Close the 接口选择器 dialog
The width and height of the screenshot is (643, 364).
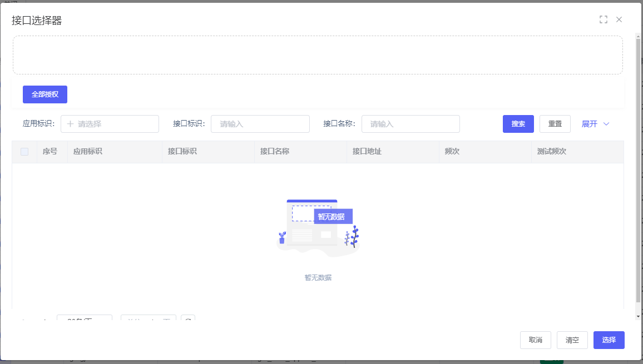click(619, 19)
